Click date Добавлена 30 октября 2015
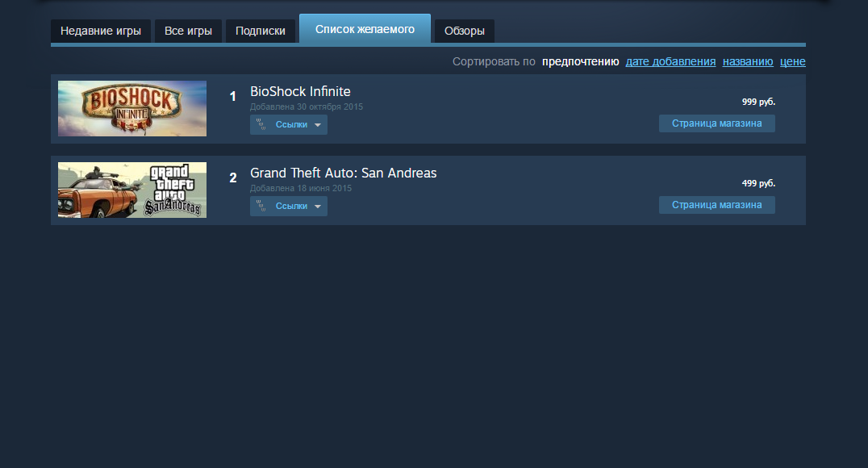 click(x=306, y=107)
